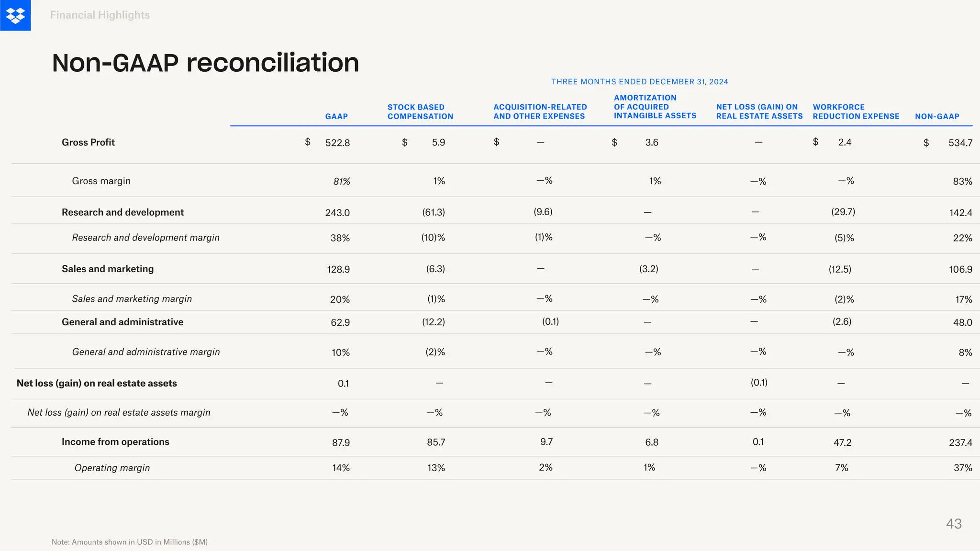The height and width of the screenshot is (551, 980).
Task: Click the Non-GAAP column header
Action: (937, 116)
